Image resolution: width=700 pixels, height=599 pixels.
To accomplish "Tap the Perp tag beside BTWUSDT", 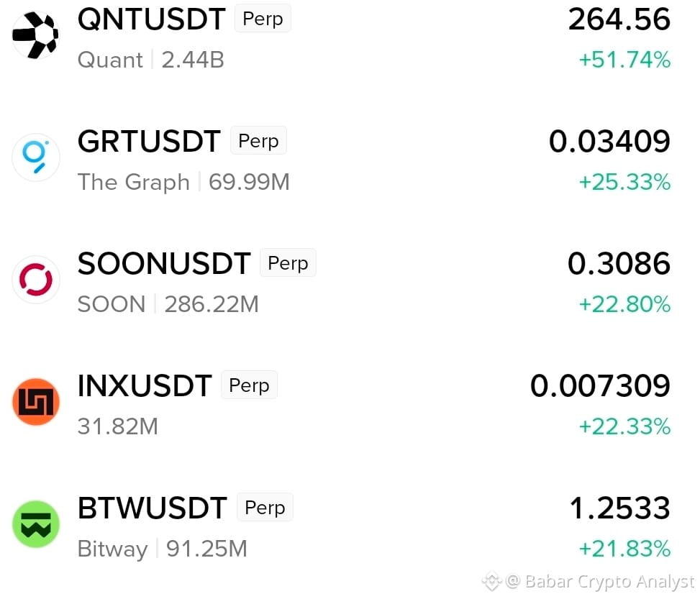I will pyautogui.click(x=265, y=507).
